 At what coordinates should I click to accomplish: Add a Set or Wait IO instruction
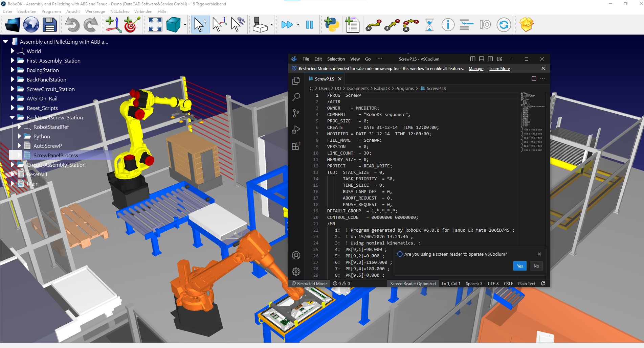[x=485, y=25]
